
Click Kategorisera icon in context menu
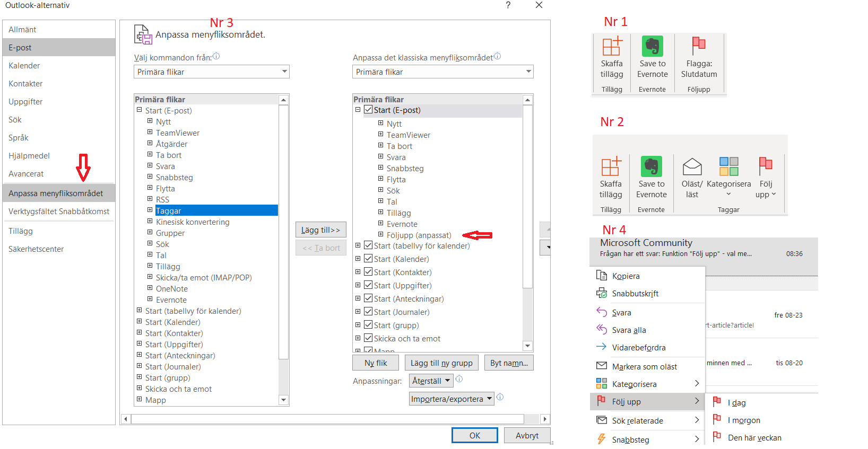click(x=601, y=383)
